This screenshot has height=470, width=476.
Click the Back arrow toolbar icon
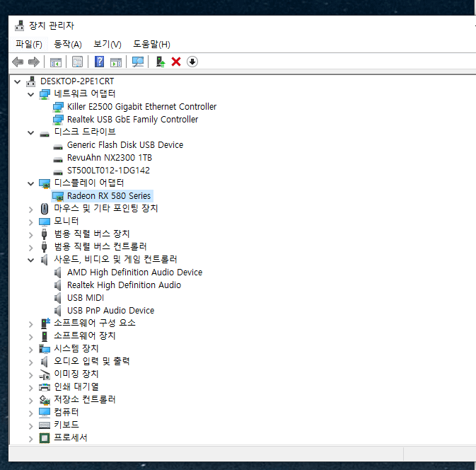pyautogui.click(x=18, y=62)
